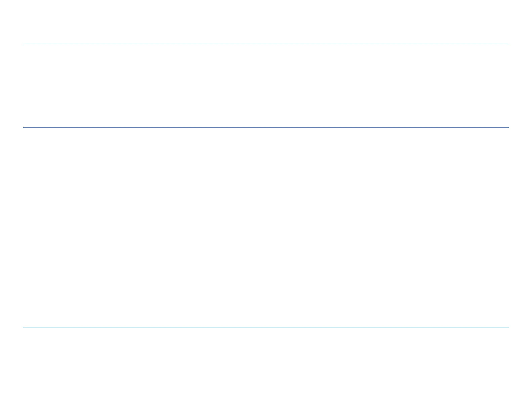Click the white right margin beside the dividers
The height and width of the screenshot is (411, 532).
click(520, 205)
